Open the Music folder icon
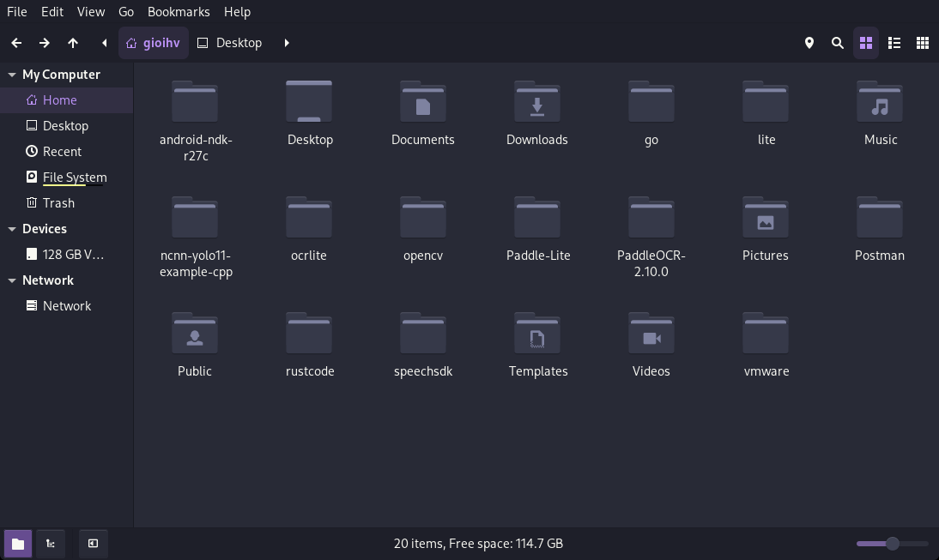The image size is (939, 560). 880,102
